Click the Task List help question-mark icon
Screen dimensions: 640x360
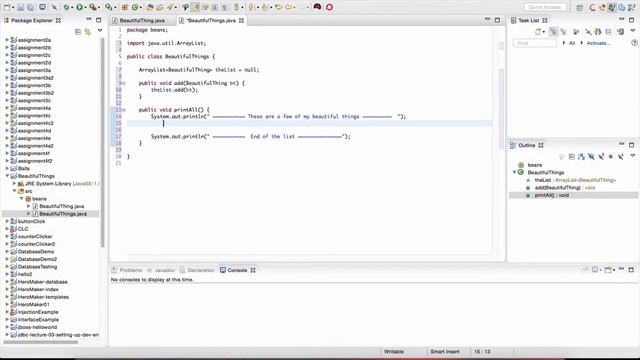[634, 43]
